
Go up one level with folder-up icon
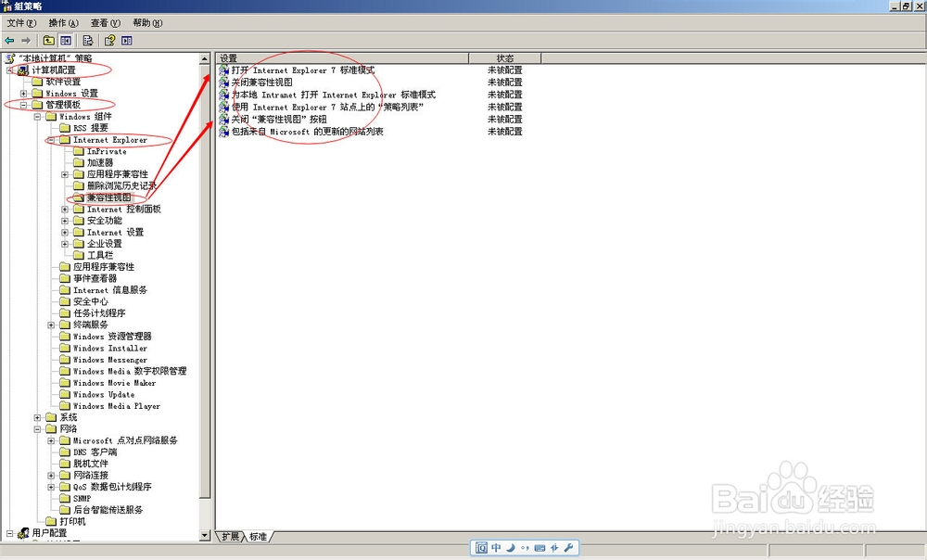click(49, 40)
